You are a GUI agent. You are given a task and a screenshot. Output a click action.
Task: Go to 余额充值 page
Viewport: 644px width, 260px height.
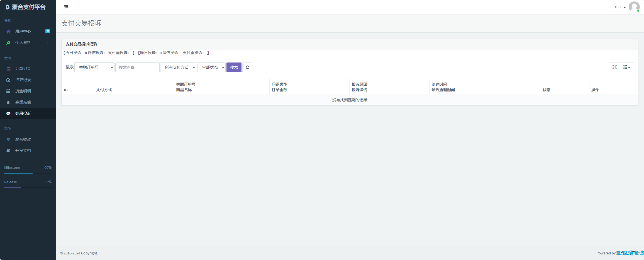(x=28, y=102)
